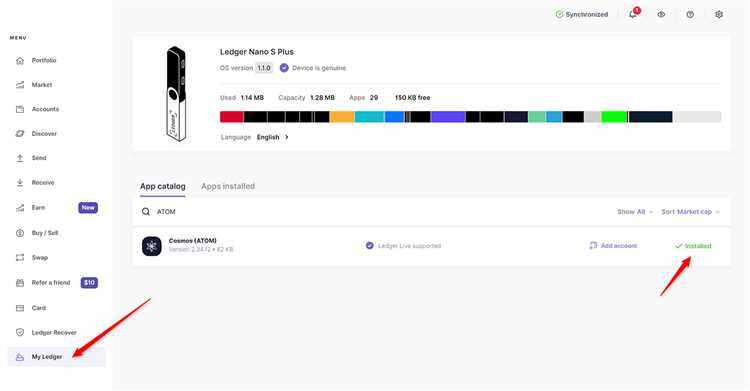The width and height of the screenshot is (750, 391).
Task: Open the Card page
Action: [39, 308]
